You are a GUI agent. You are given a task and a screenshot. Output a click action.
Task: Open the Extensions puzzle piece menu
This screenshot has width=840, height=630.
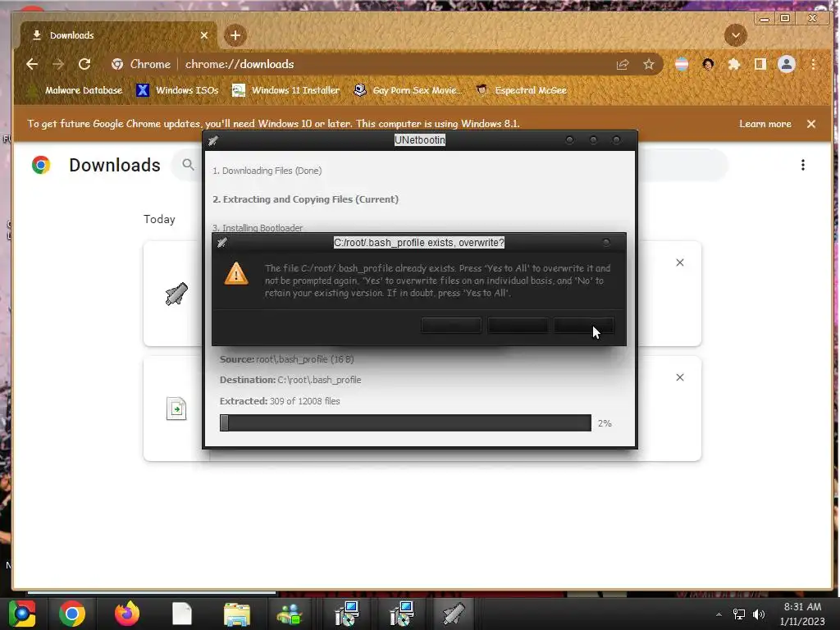734,64
